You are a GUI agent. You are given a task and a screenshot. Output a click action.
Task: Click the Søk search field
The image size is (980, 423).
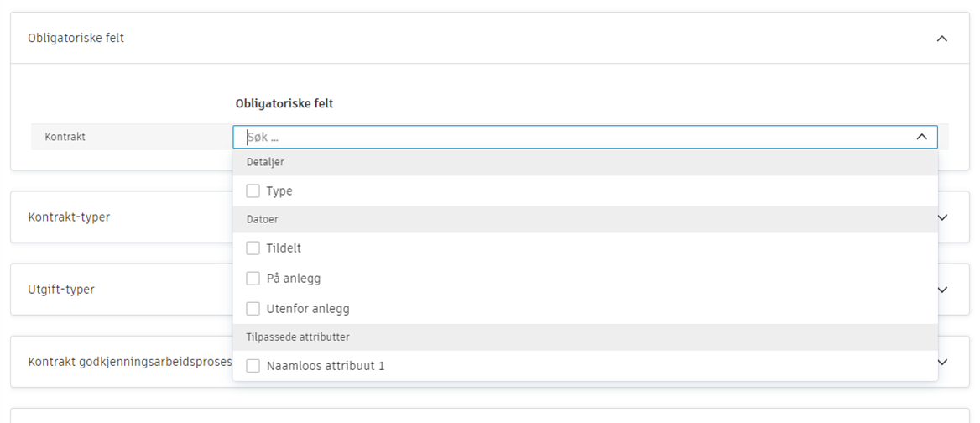(571, 137)
